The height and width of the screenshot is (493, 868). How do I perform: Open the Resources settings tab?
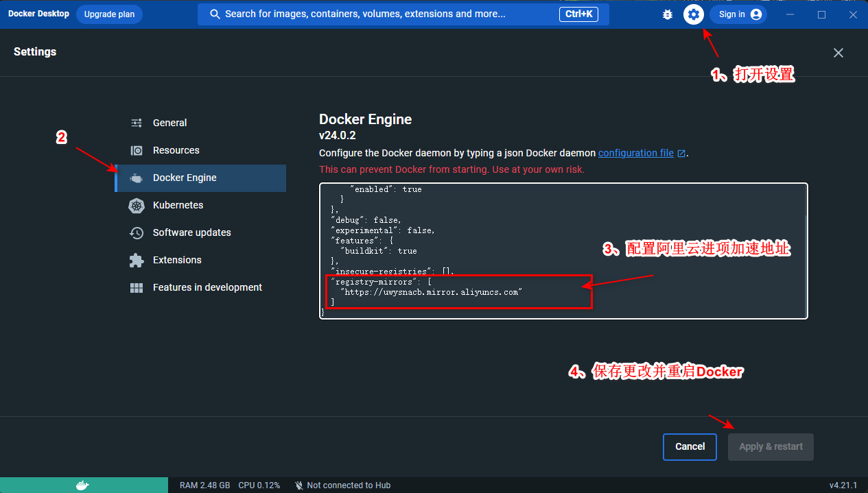click(x=200, y=150)
